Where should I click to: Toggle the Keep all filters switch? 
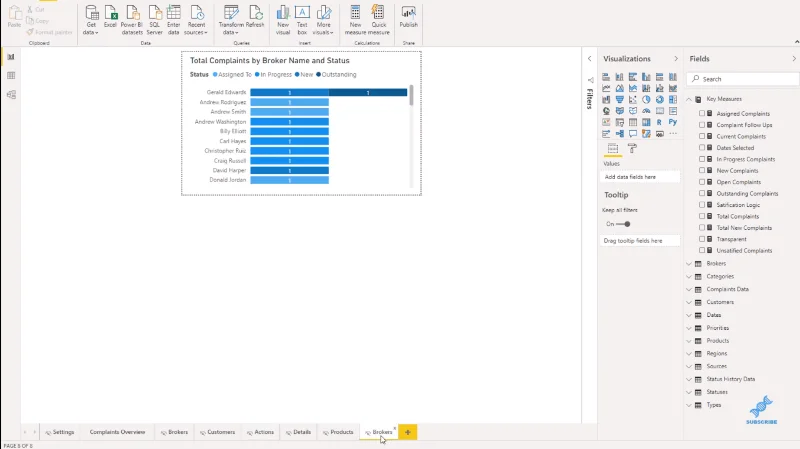(623, 224)
